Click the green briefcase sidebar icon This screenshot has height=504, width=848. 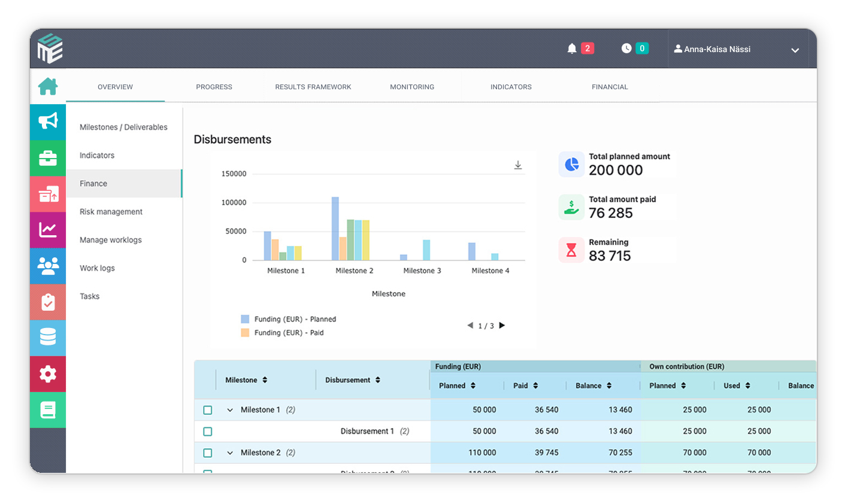click(x=48, y=158)
